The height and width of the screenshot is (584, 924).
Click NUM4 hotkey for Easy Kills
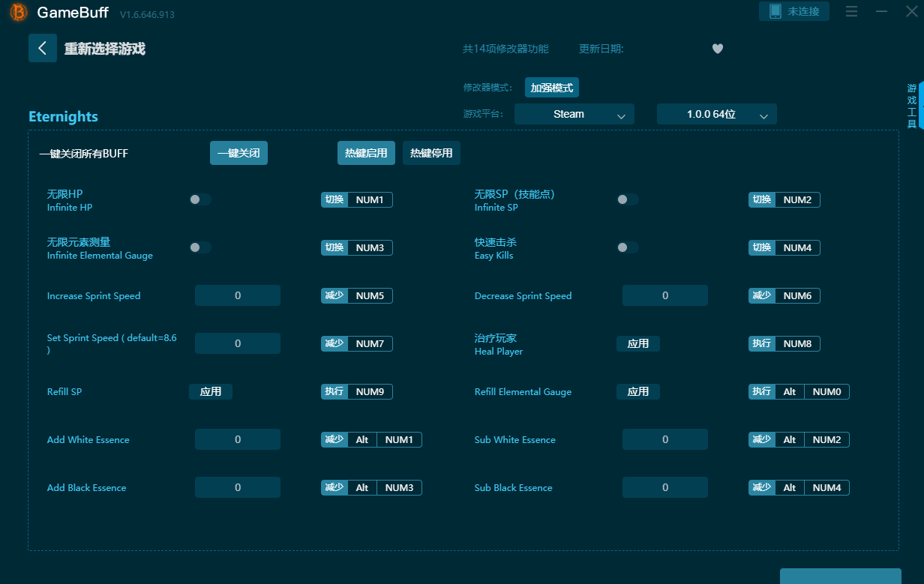coord(797,247)
